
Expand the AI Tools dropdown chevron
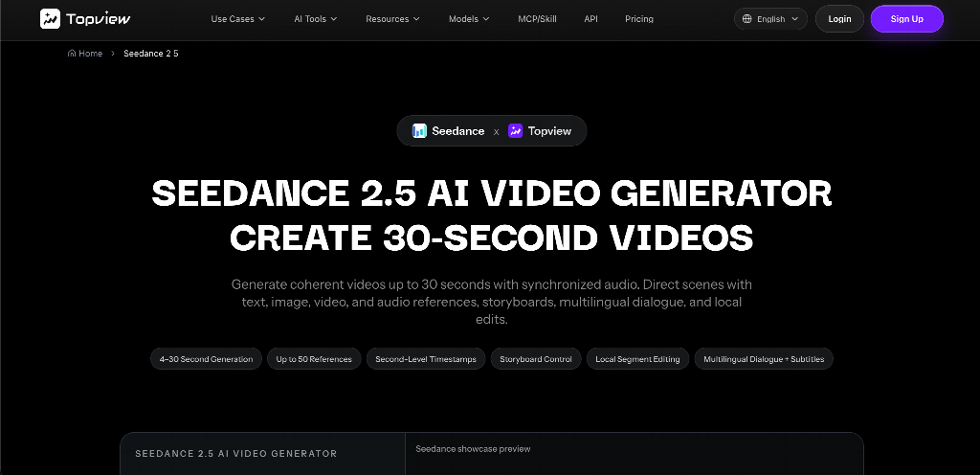334,19
